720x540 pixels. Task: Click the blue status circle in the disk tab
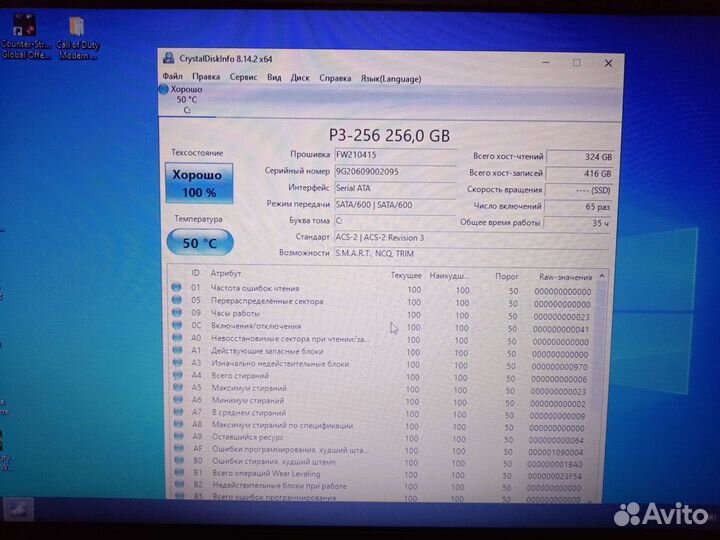click(163, 89)
